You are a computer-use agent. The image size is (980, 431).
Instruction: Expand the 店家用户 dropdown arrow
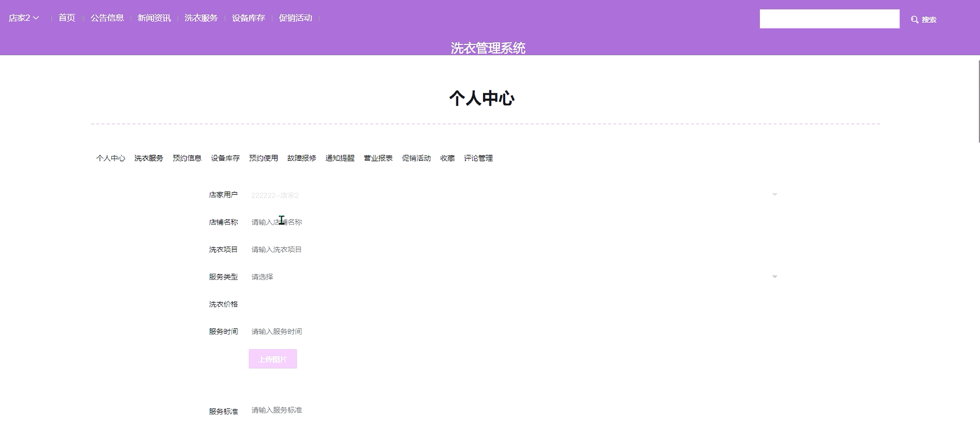[x=774, y=195]
